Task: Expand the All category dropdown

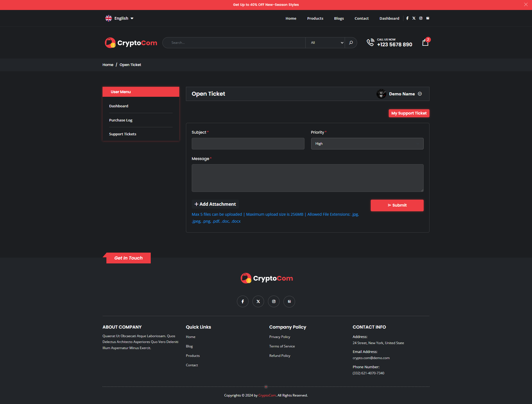Action: [x=325, y=43]
